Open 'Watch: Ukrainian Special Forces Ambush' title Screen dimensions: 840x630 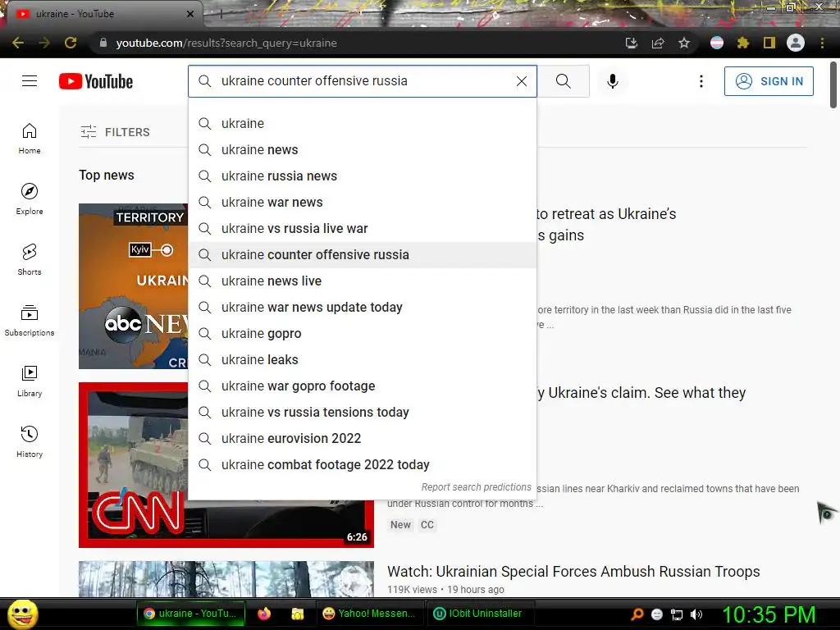tap(573, 571)
